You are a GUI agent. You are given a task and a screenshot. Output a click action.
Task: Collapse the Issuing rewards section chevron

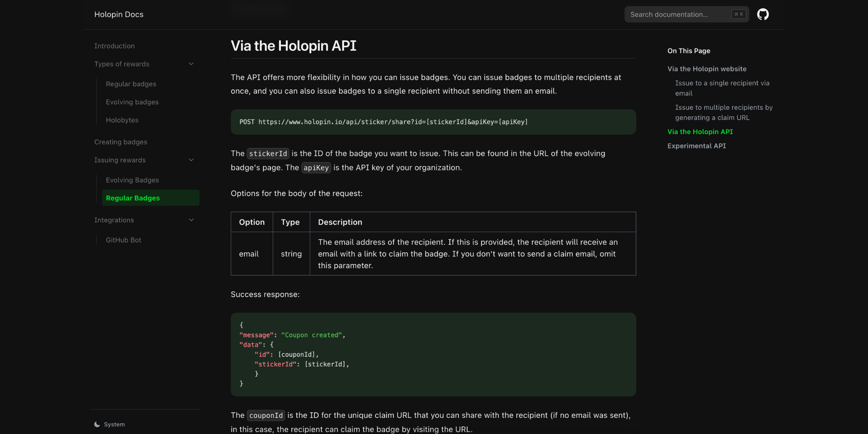[x=191, y=160]
